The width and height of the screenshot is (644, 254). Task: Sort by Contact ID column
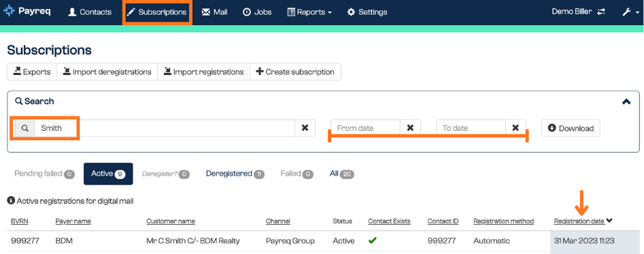pyautogui.click(x=443, y=221)
